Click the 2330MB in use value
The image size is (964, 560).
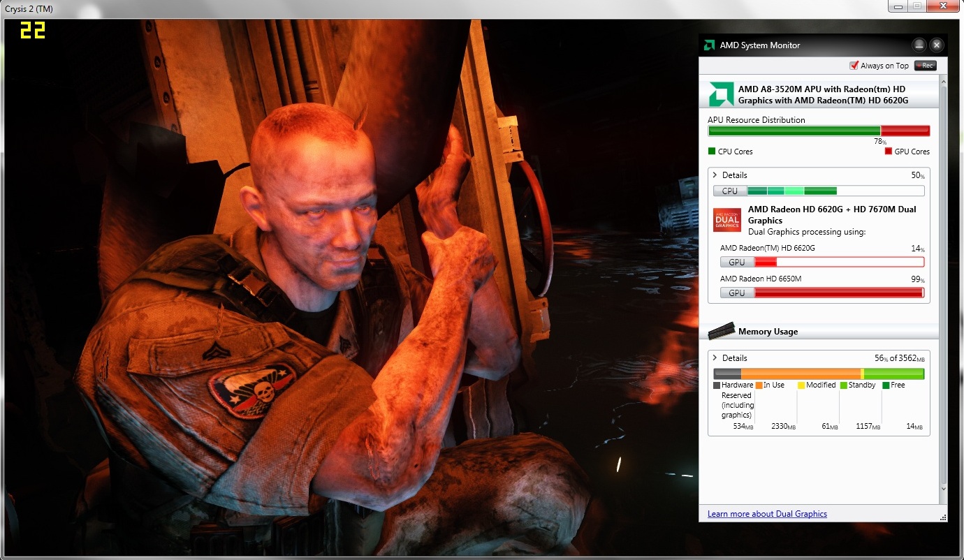783,426
